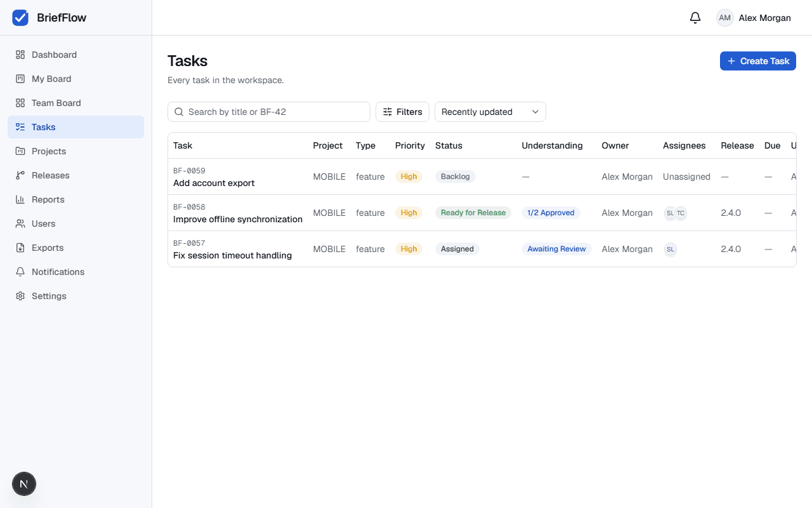Click the BriefFlow checkmark logo icon

point(20,18)
